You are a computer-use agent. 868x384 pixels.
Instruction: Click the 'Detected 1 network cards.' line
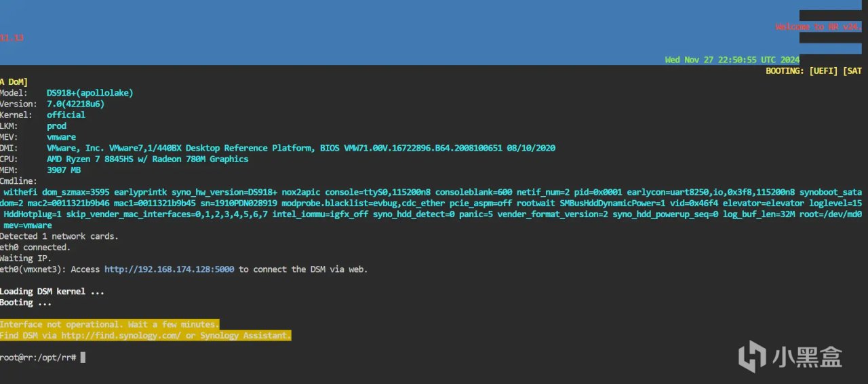click(x=59, y=236)
